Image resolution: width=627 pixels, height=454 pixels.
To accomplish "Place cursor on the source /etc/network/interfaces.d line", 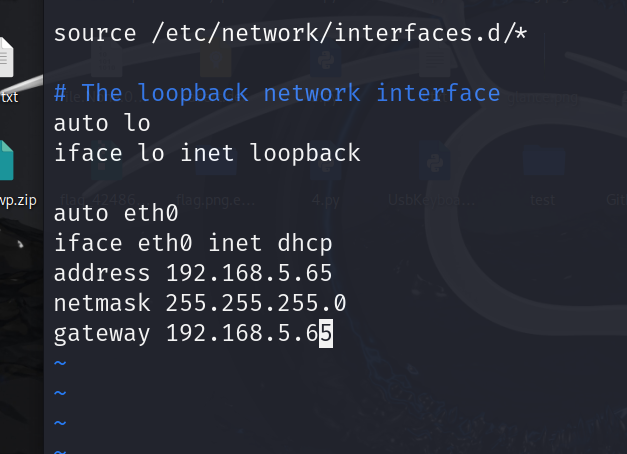I will 290,33.
